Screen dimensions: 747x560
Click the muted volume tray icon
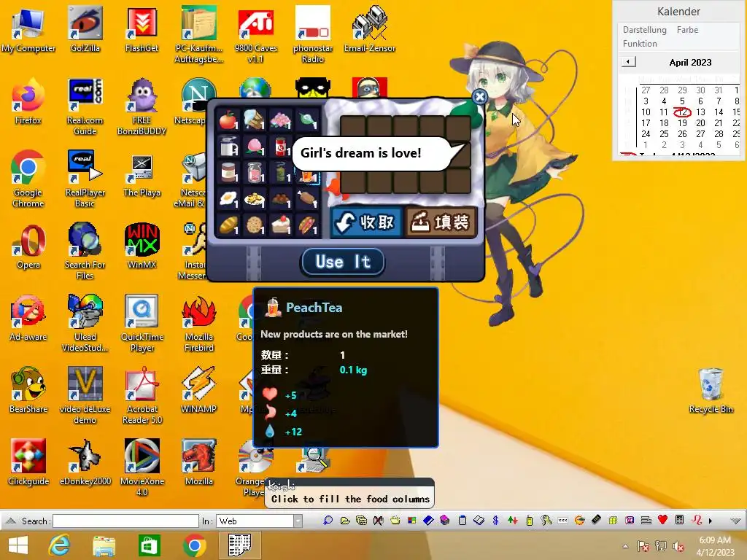[x=678, y=546]
